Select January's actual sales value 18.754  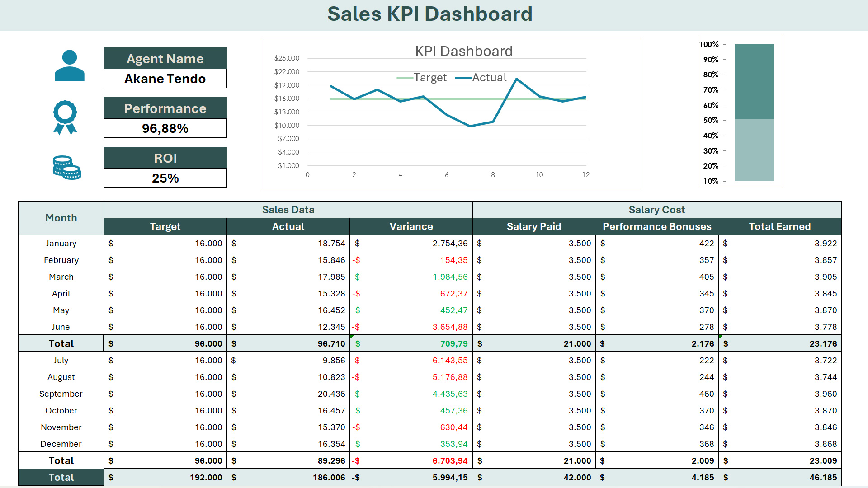pyautogui.click(x=331, y=243)
